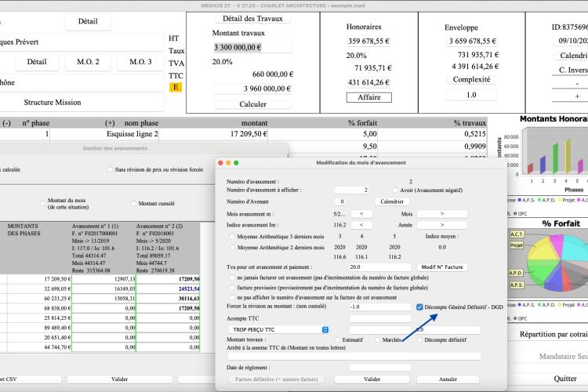Image resolution: width=588 pixels, height=392 pixels.
Task: Open the M.O. 3 button
Action: tap(140, 62)
